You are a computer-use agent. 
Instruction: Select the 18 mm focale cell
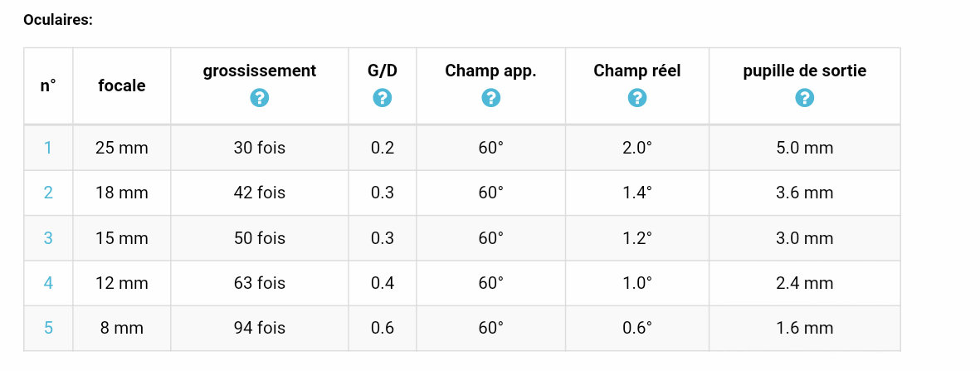[x=122, y=193]
